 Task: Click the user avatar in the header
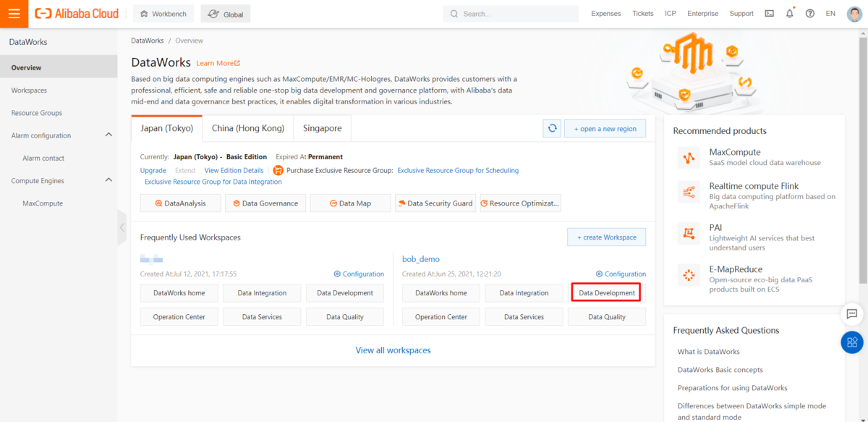pyautogui.click(x=854, y=14)
